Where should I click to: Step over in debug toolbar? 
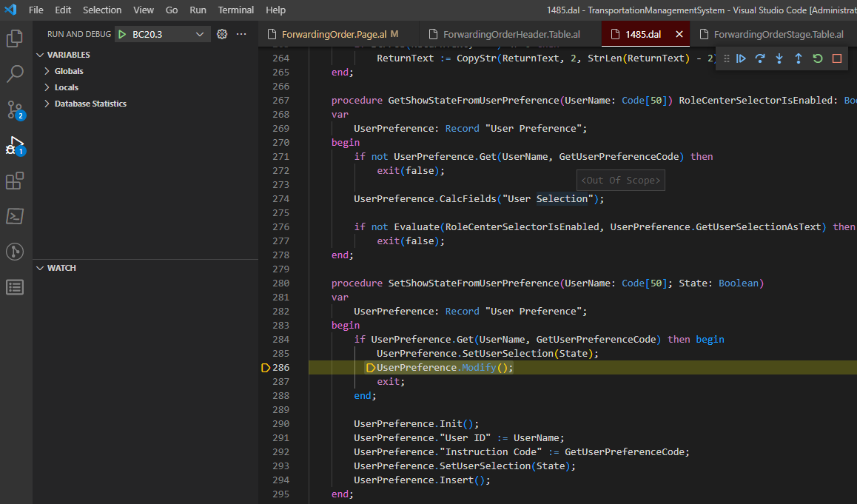point(760,58)
